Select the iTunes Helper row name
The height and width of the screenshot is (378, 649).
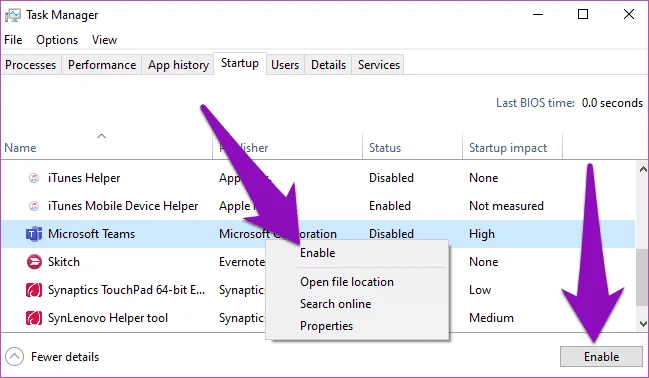click(84, 178)
